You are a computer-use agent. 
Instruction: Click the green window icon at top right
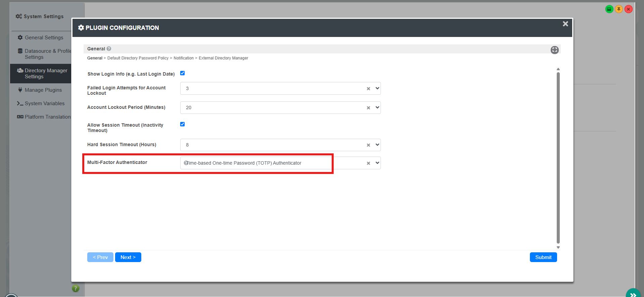(609, 9)
